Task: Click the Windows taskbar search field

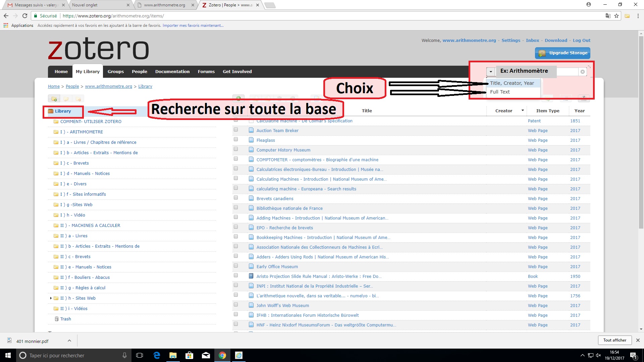Action: (73, 355)
